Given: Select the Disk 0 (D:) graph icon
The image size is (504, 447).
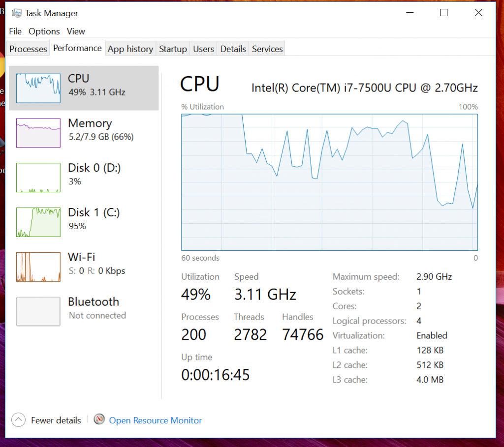Looking at the screenshot, I should click(38, 178).
